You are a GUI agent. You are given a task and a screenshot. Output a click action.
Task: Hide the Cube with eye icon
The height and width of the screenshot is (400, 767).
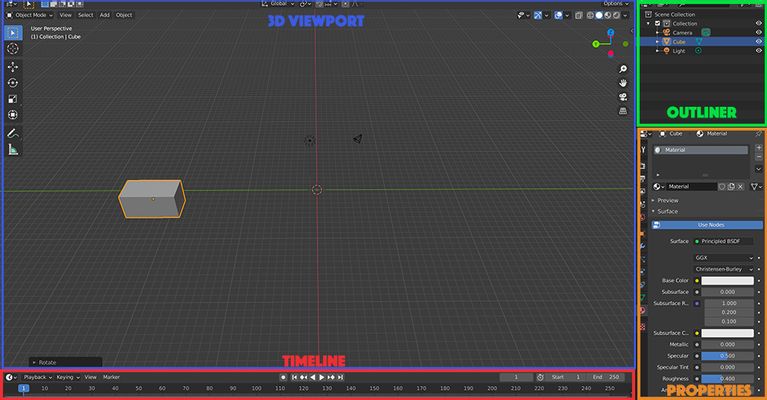click(x=759, y=42)
